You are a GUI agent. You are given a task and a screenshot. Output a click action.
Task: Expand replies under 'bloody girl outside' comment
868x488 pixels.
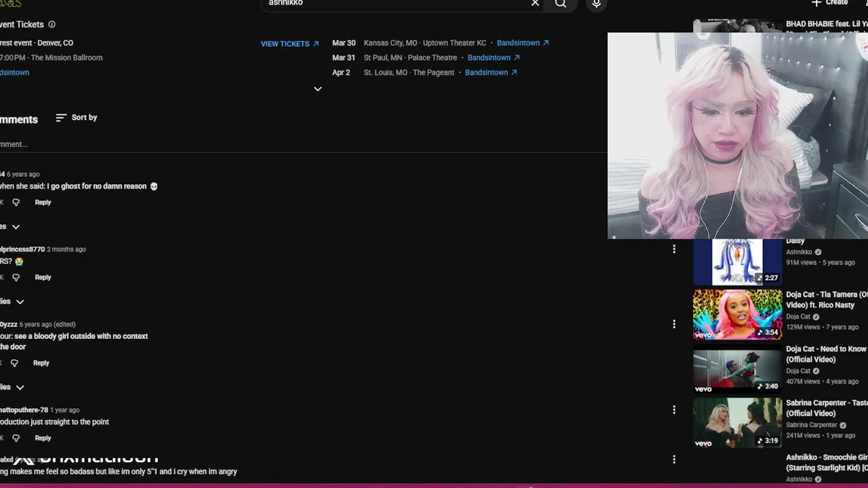coord(14,387)
